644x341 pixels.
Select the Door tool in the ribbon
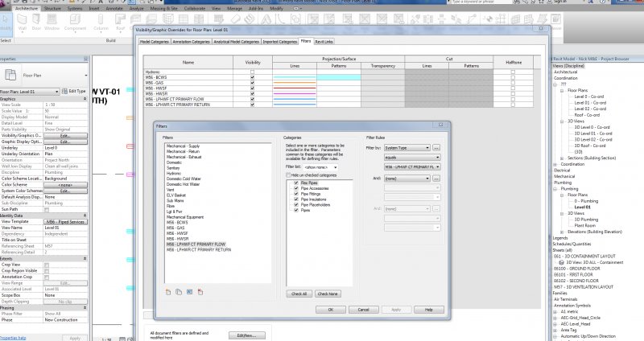pos(36,23)
